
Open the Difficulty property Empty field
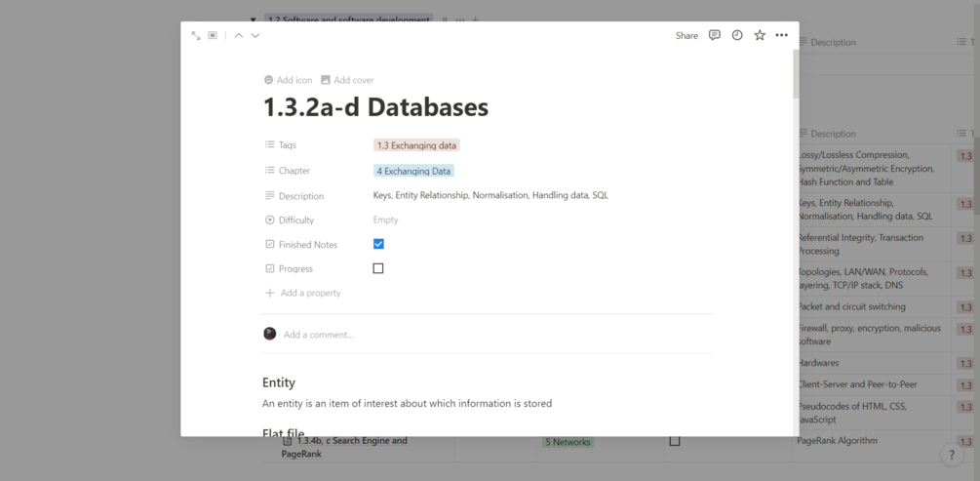click(386, 220)
